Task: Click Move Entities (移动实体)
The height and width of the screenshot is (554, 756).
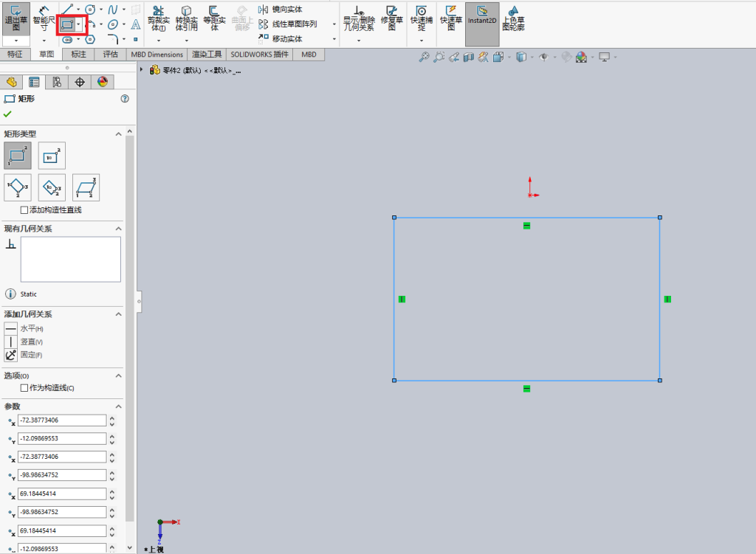Action: pos(281,38)
